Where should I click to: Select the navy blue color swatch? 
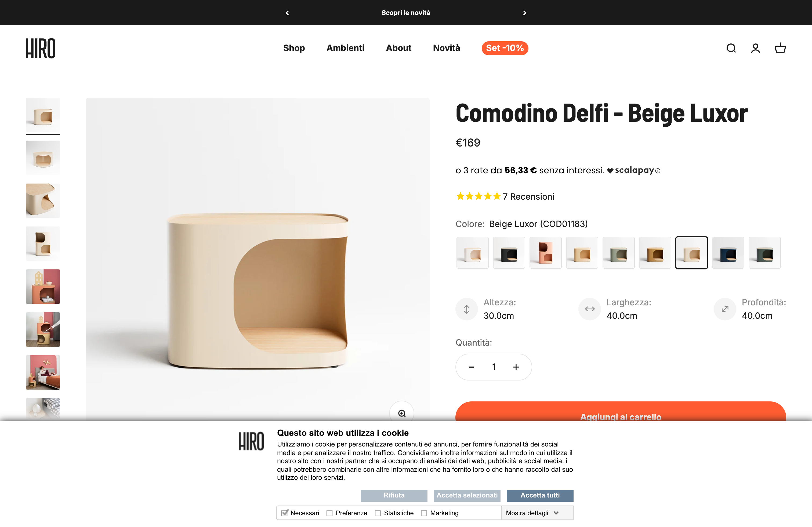[728, 252]
